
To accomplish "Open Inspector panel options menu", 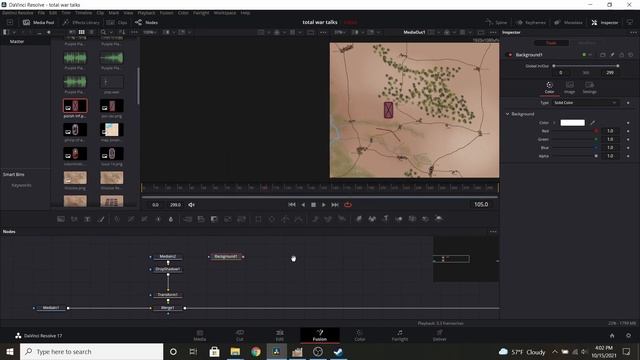I will pyautogui.click(x=633, y=32).
